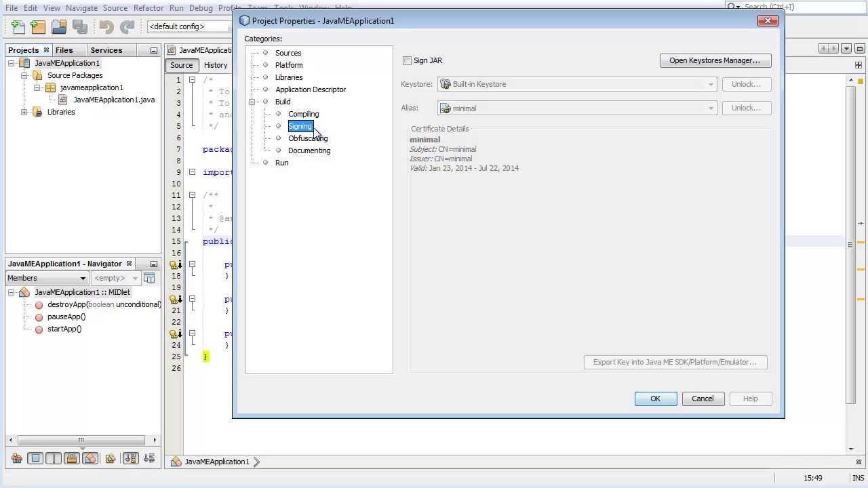Viewport: 868px width, 488px height.
Task: Close the Navigator tab with its X
Action: coord(129,264)
